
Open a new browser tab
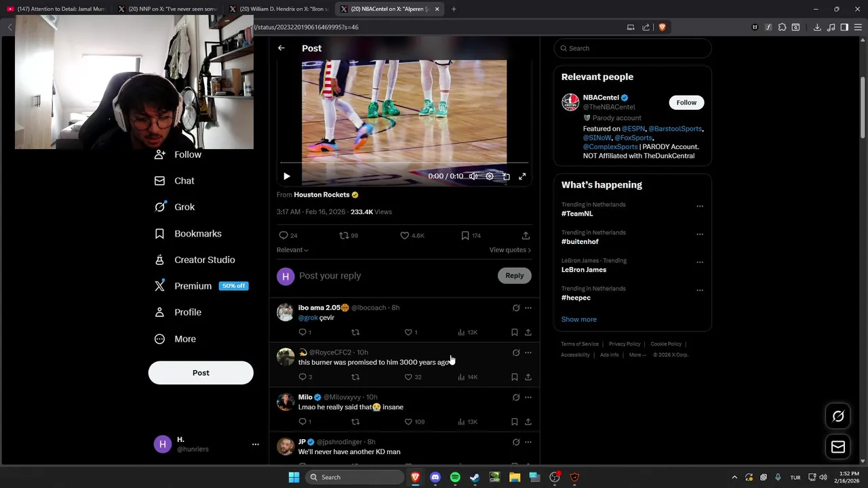pyautogui.click(x=454, y=9)
